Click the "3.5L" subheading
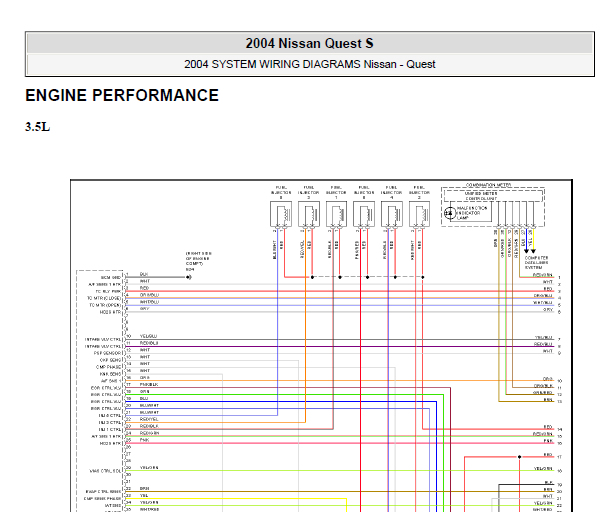Image resolution: width=605 pixels, height=512 pixels. [x=37, y=127]
